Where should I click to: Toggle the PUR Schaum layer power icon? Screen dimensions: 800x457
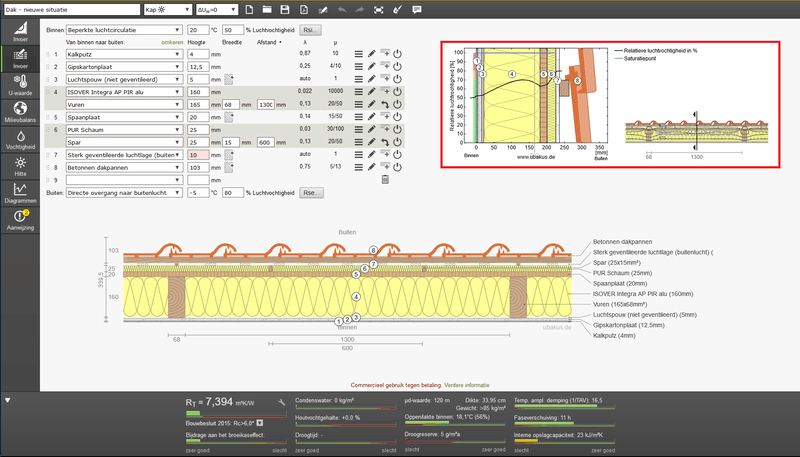point(397,129)
